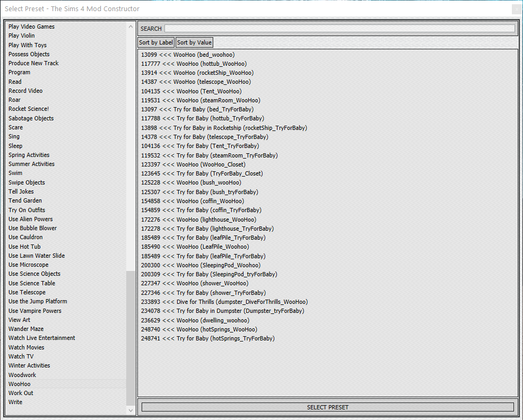Choose preset 119531 WooHoo (steamRoom_WooHoo)
The height and width of the screenshot is (420, 523).
point(201,100)
